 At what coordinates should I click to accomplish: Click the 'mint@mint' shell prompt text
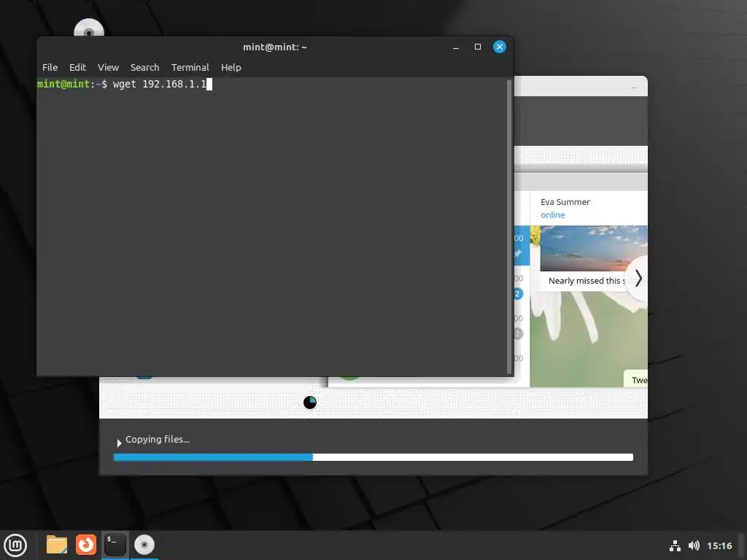[63, 84]
